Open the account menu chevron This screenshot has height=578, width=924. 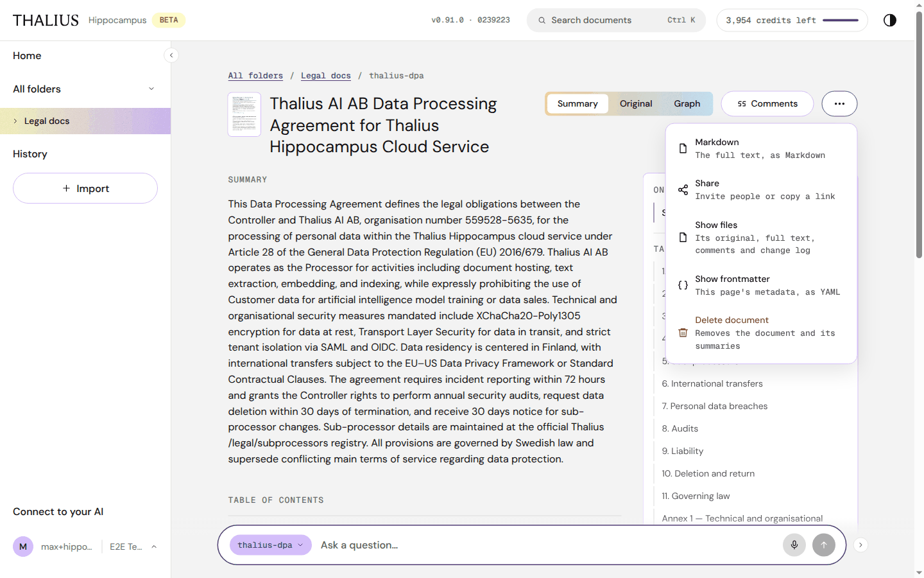tap(154, 547)
